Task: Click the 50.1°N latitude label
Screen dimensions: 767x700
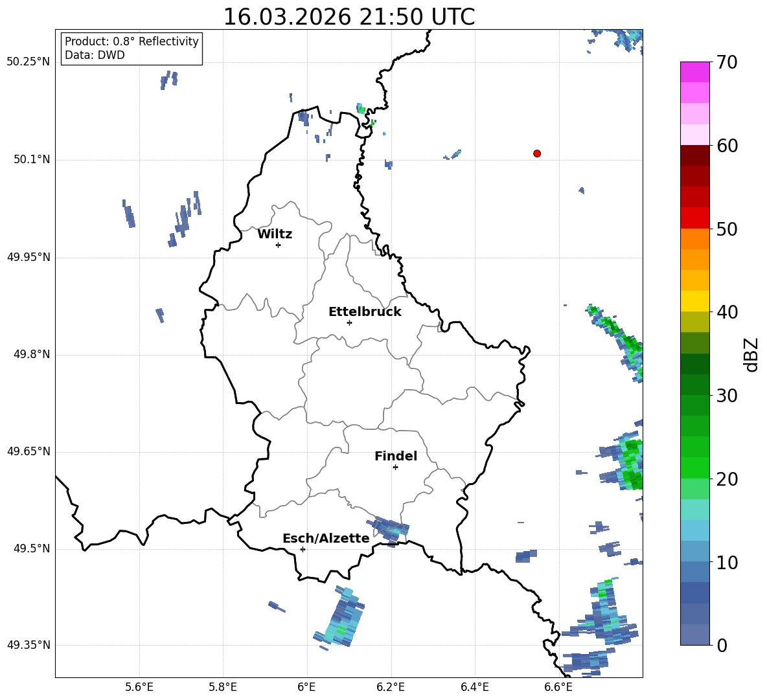Action: (32, 159)
